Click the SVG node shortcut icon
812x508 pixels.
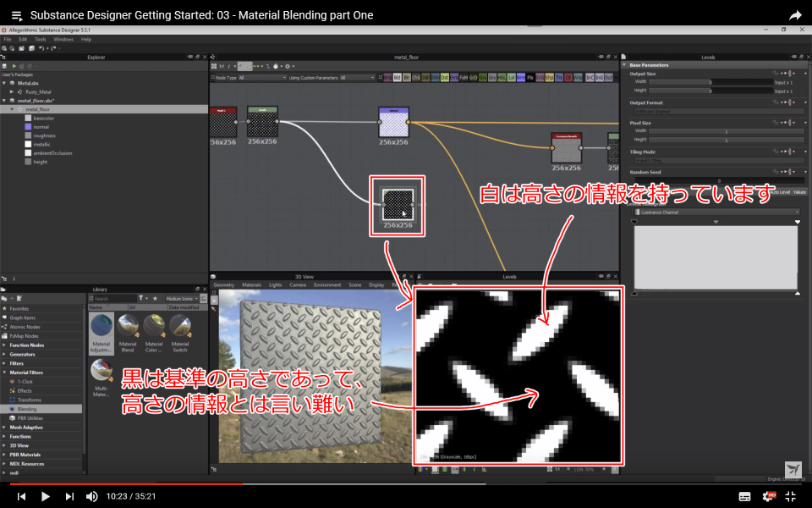click(x=540, y=78)
